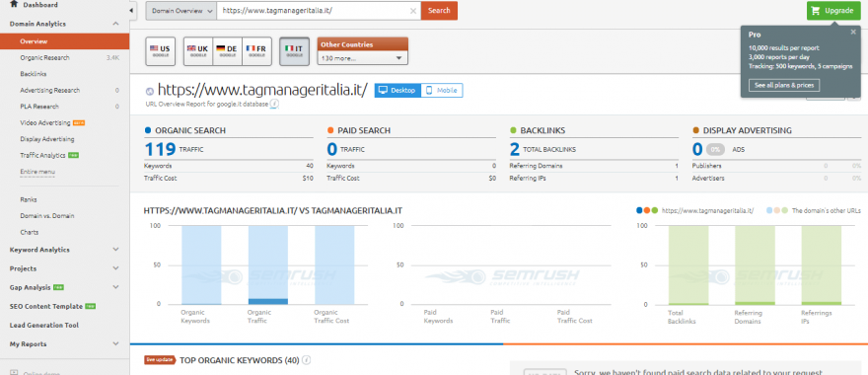Expand the My Reports section
The width and height of the screenshot is (868, 375).
click(115, 344)
